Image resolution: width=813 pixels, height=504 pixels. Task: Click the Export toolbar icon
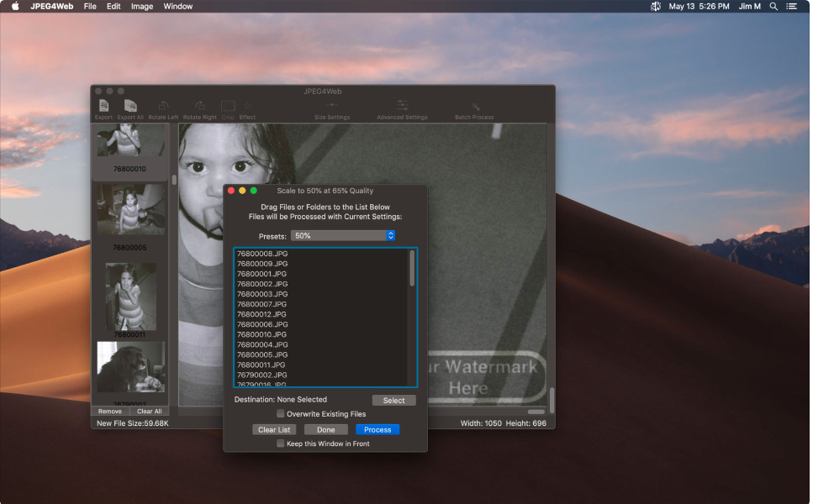(x=103, y=109)
